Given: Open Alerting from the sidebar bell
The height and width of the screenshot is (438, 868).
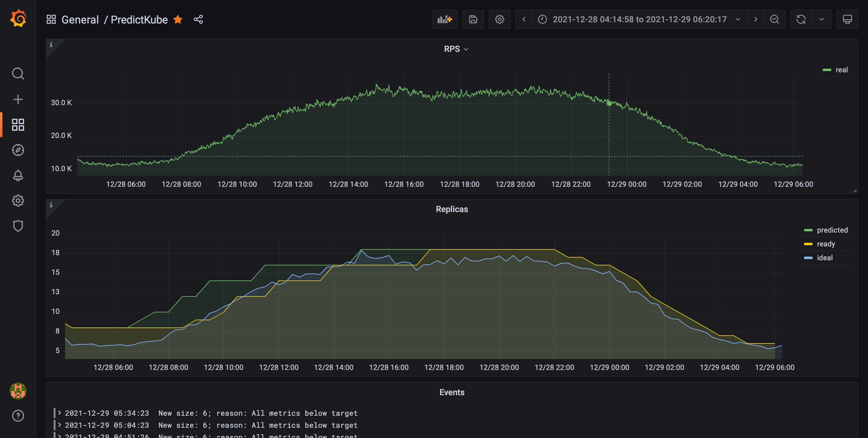Looking at the screenshot, I should tap(18, 175).
